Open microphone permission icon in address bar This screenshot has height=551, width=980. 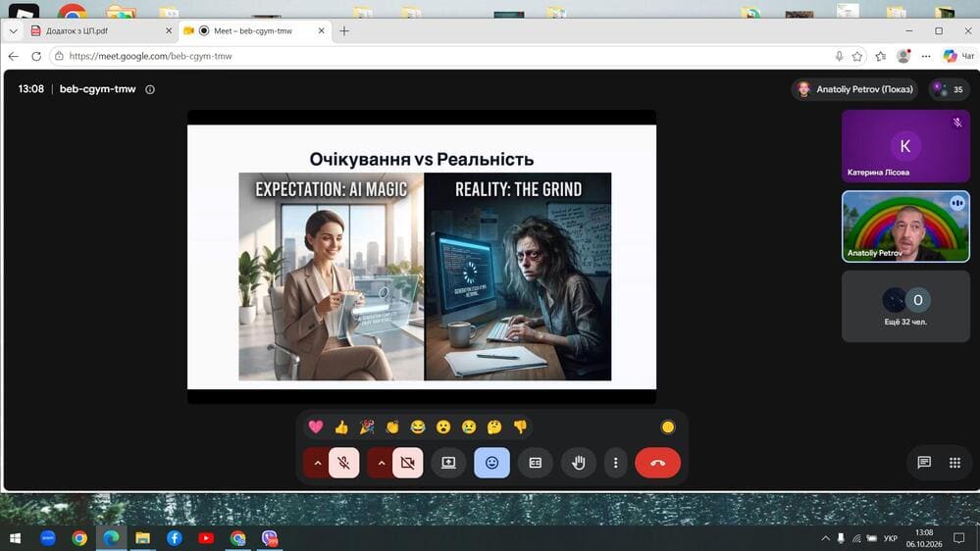pyautogui.click(x=839, y=56)
